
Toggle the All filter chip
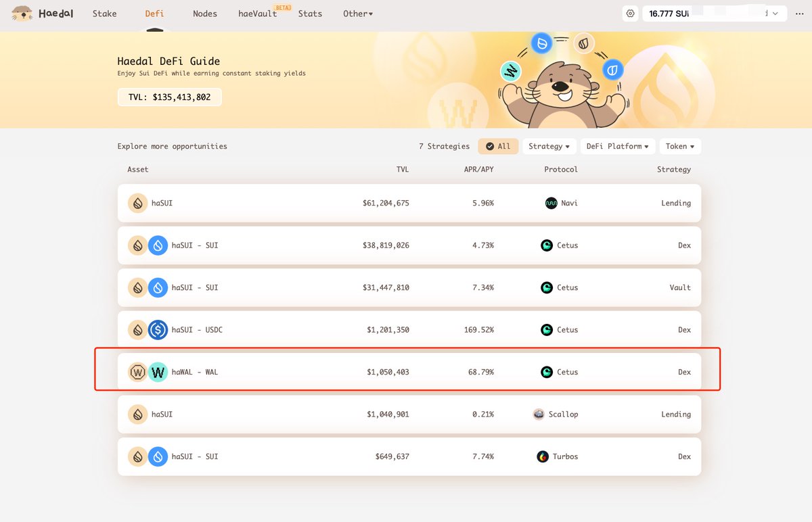[498, 146]
